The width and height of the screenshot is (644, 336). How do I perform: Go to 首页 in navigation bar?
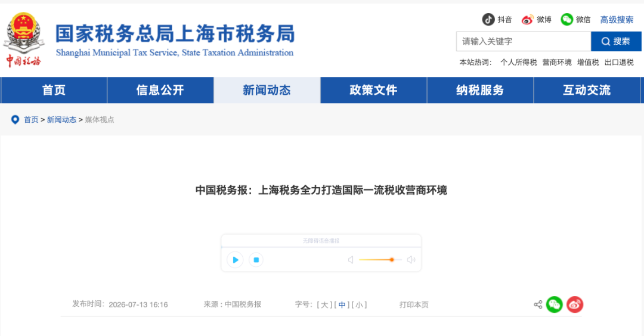54,91
